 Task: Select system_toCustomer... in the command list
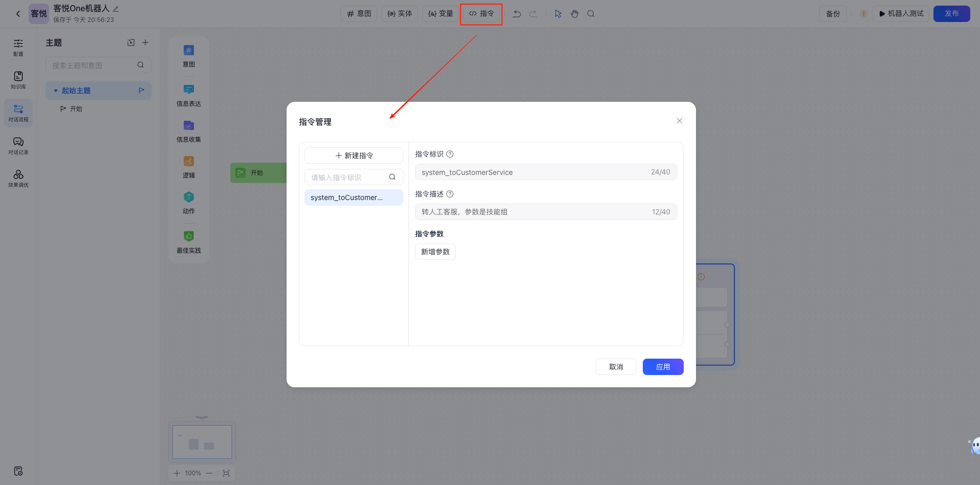pyautogui.click(x=354, y=197)
